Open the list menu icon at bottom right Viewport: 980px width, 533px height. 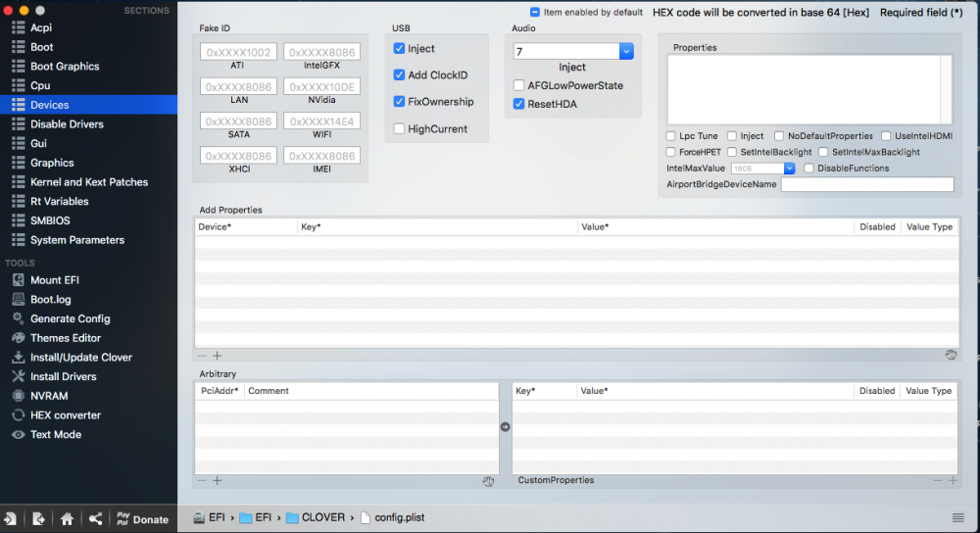click(x=957, y=517)
